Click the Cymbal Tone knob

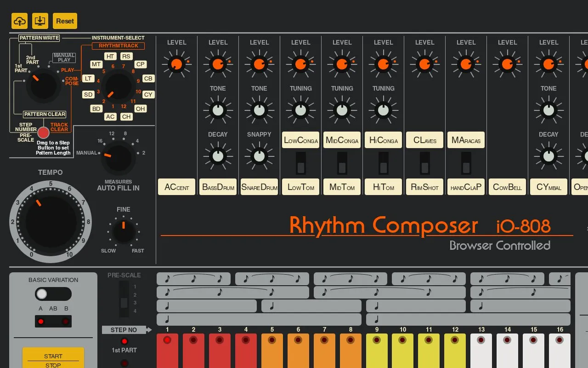point(548,110)
